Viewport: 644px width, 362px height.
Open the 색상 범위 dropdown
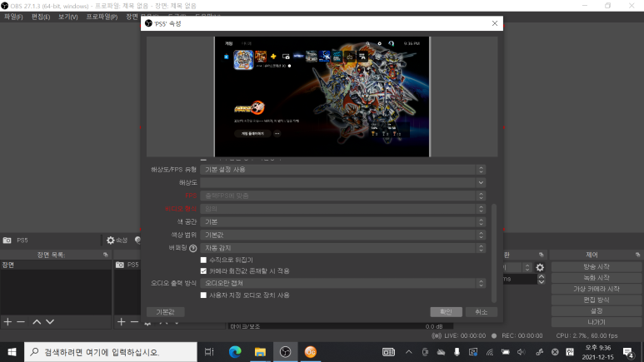tap(343, 235)
